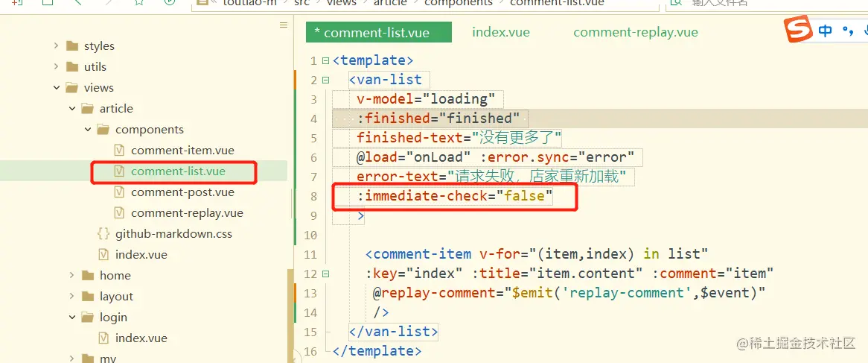
Task: Click the Vue file icon beside comment-replay.vue
Action: [119, 213]
